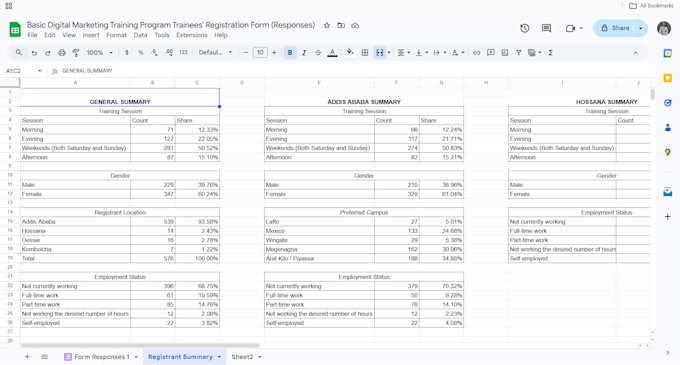This screenshot has width=680, height=365.
Task: Check the cloud save status icon
Action: pyautogui.click(x=355, y=26)
